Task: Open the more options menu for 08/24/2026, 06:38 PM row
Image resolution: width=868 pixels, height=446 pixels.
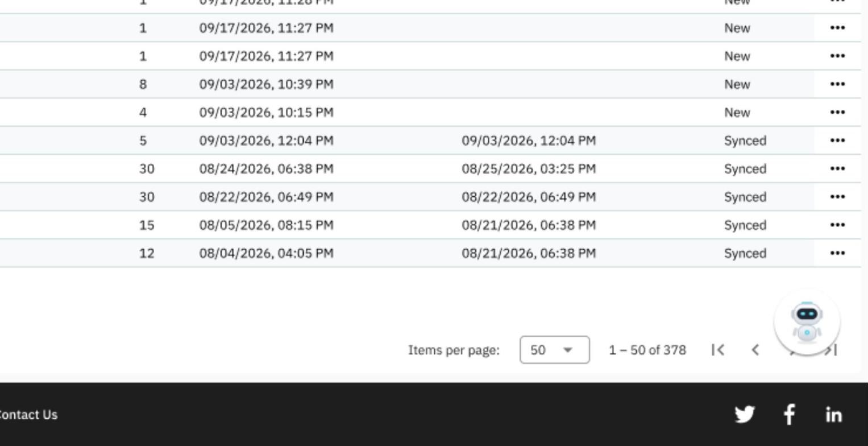Action: [837, 168]
